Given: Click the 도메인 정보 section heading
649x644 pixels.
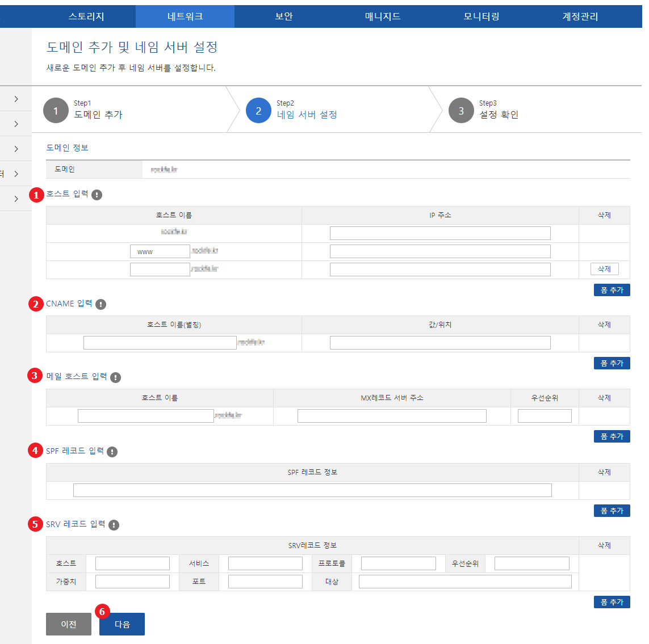Looking at the screenshot, I should (67, 148).
